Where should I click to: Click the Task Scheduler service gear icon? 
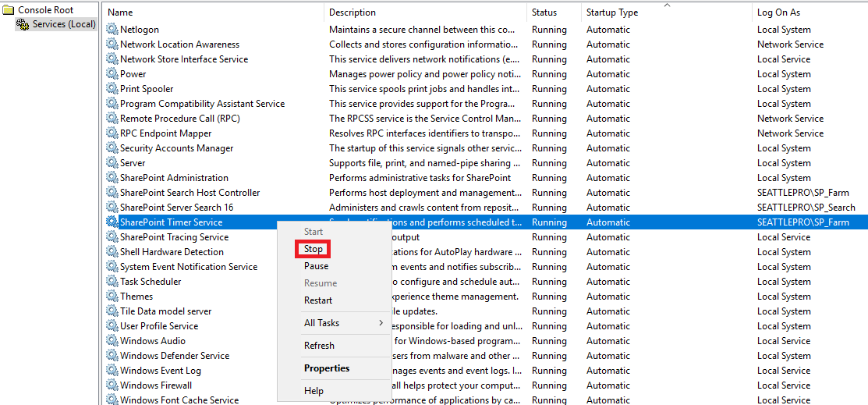pyautogui.click(x=112, y=282)
